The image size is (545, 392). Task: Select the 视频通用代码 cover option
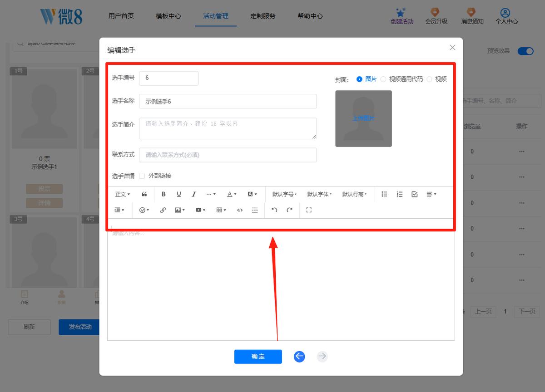point(401,79)
